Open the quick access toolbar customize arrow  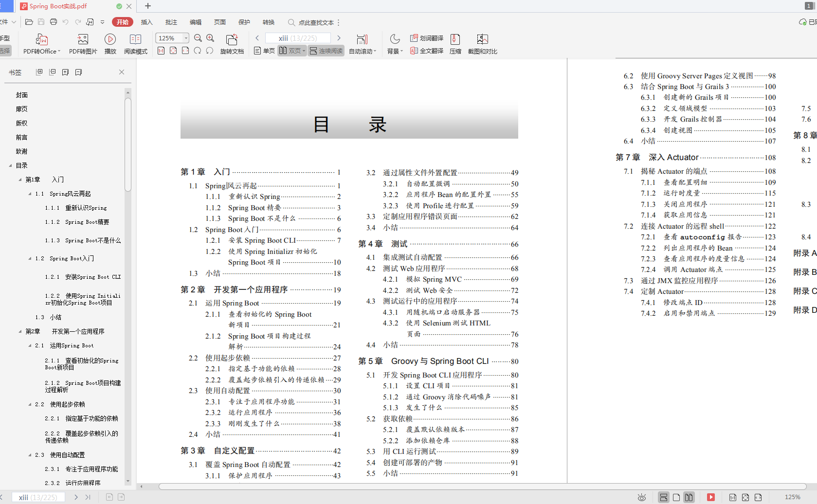[x=102, y=22]
